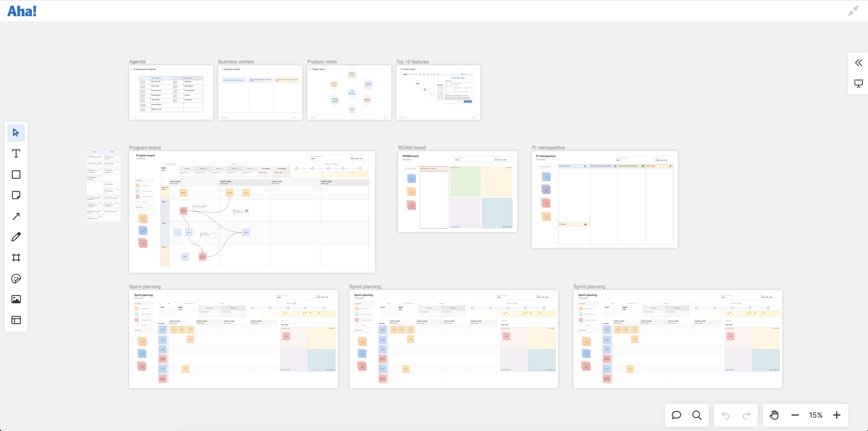The width and height of the screenshot is (868, 431).
Task: Select the Program board frame
Action: point(145,148)
